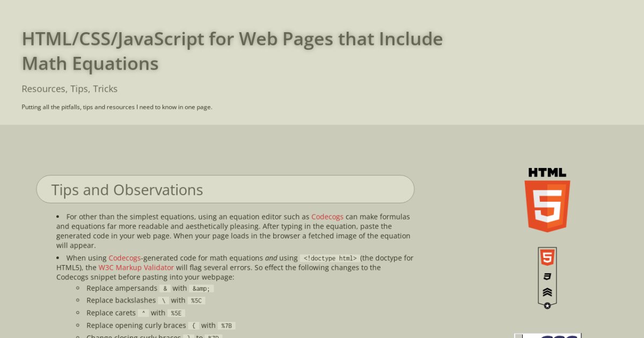Screen dimensions: 644x338
Task: Click the CSS3 styling icon in badge
Action: pyautogui.click(x=547, y=277)
